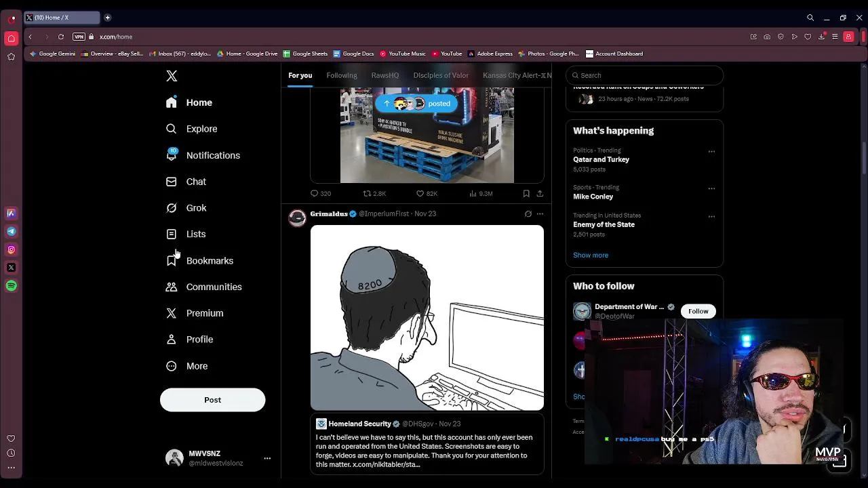Click the Home item in X navigation
The image size is (868, 488).
(189, 102)
